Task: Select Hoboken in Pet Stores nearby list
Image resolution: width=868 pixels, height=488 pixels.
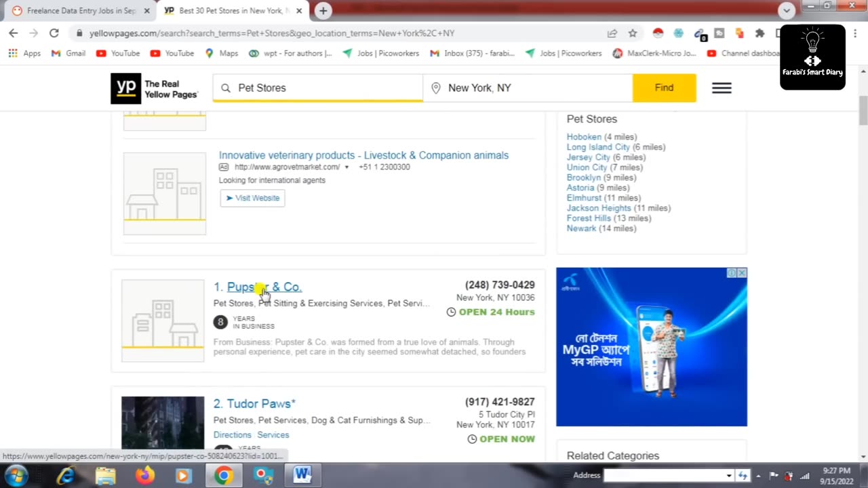Action: coord(584,137)
